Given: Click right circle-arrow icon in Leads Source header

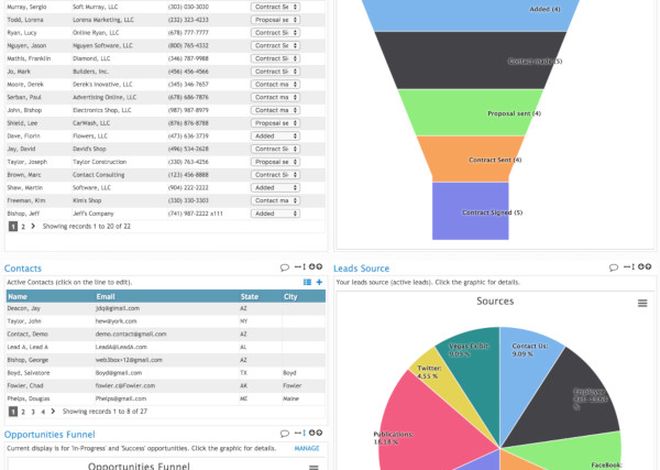Looking at the screenshot, I should [648, 267].
